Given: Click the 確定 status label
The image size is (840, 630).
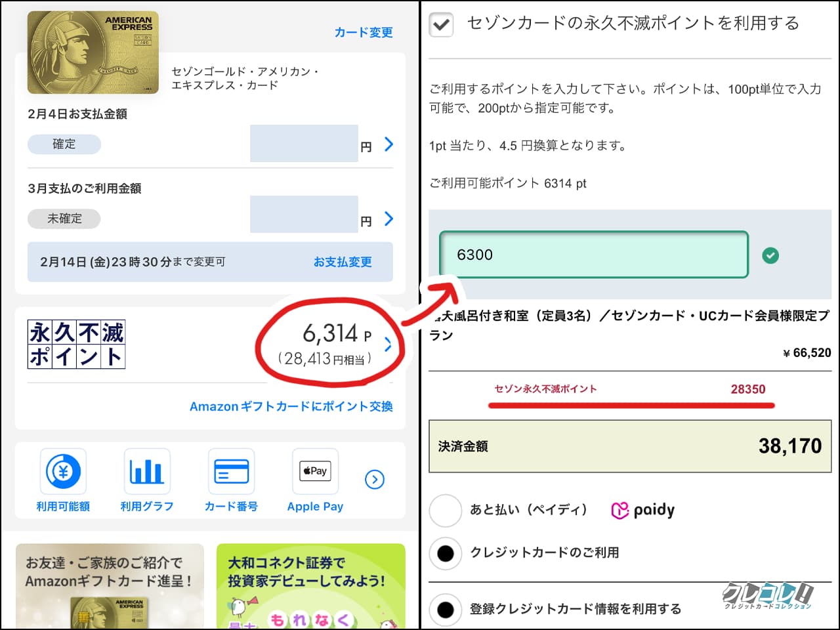Looking at the screenshot, I should coord(64,144).
